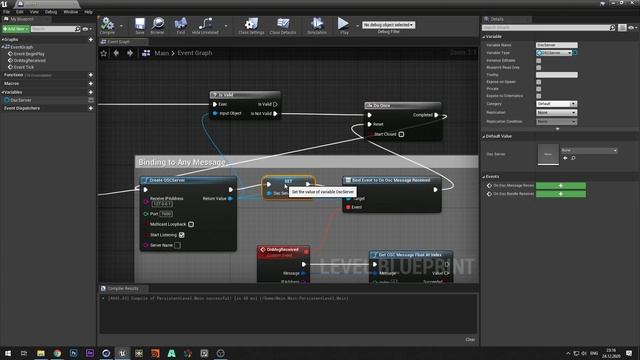Clear the Compiler Results log
Screen dimensions: 640x360
(470, 340)
